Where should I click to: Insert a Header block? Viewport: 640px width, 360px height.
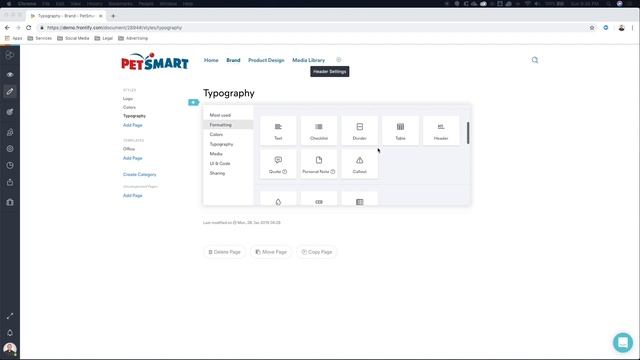441,131
